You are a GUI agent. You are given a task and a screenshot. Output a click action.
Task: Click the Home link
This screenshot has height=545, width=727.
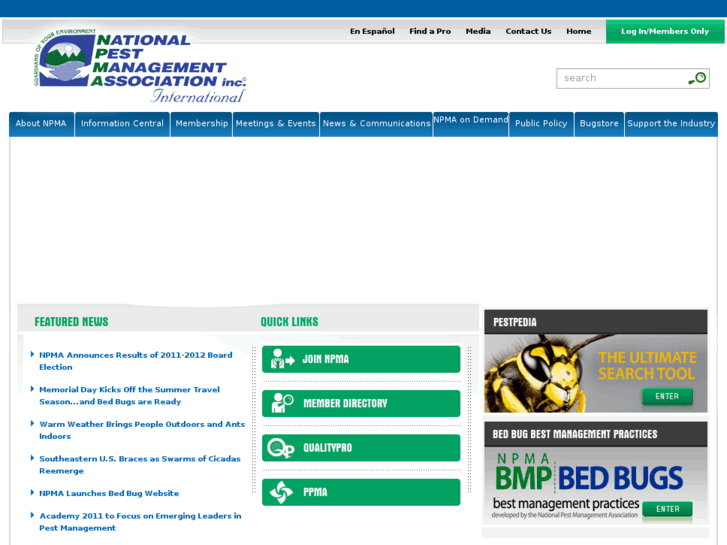click(x=579, y=32)
